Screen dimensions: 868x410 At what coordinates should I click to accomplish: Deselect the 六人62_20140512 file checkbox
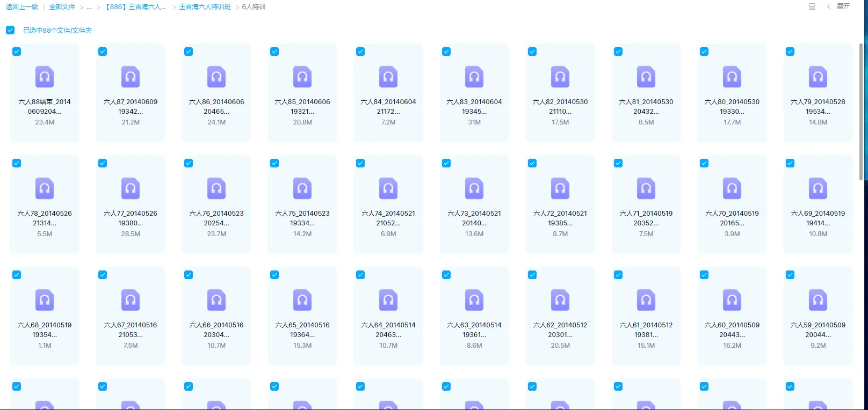(532, 275)
